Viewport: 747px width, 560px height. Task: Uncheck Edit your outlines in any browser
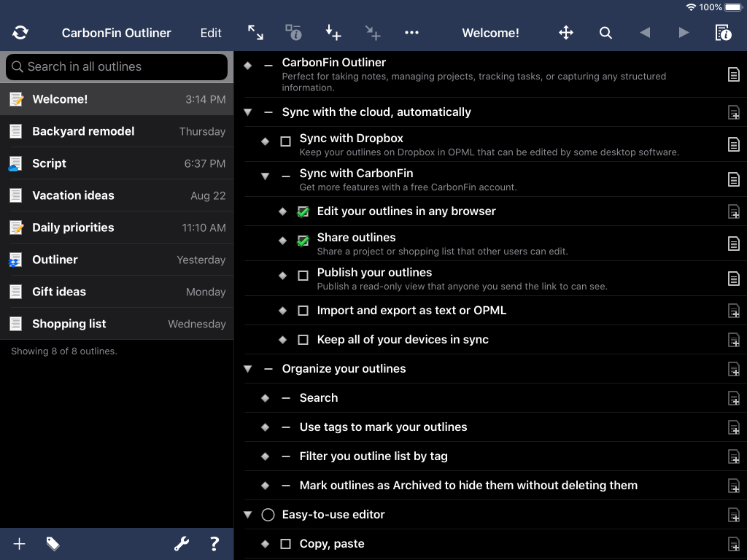tap(303, 211)
